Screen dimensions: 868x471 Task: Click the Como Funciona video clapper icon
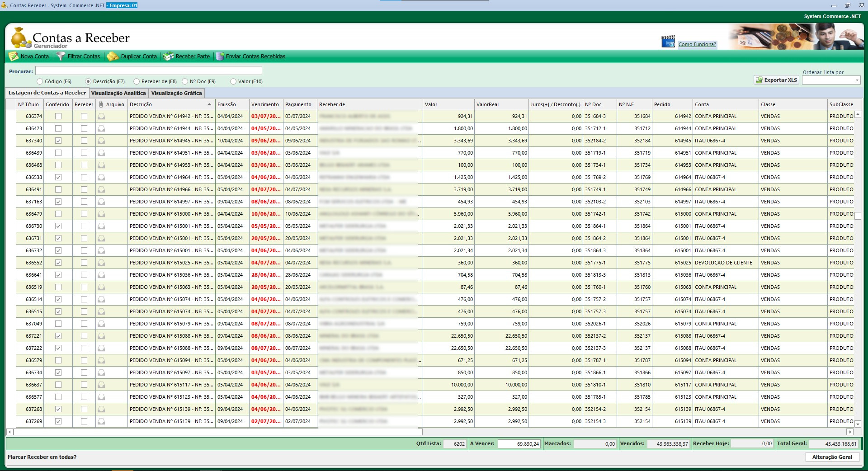(668, 42)
